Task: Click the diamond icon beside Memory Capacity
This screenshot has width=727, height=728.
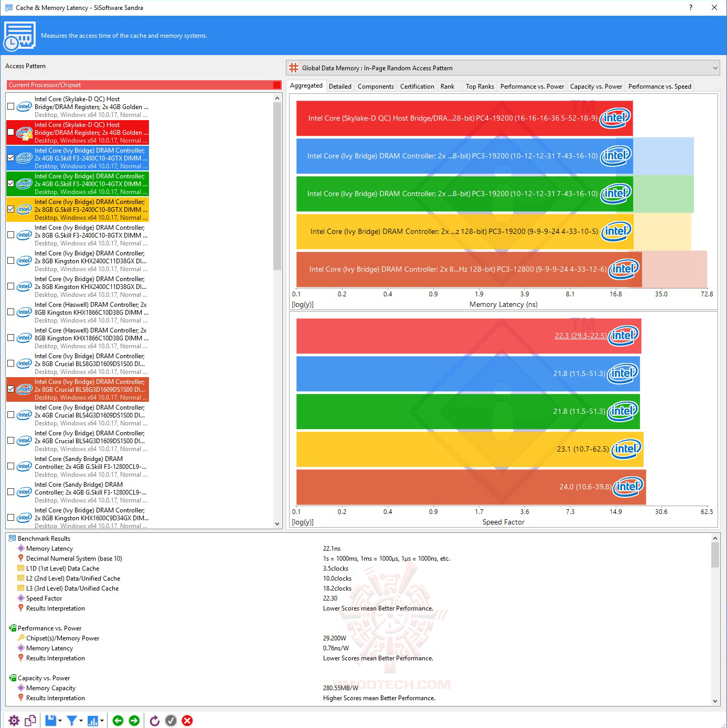Action: tap(21, 688)
